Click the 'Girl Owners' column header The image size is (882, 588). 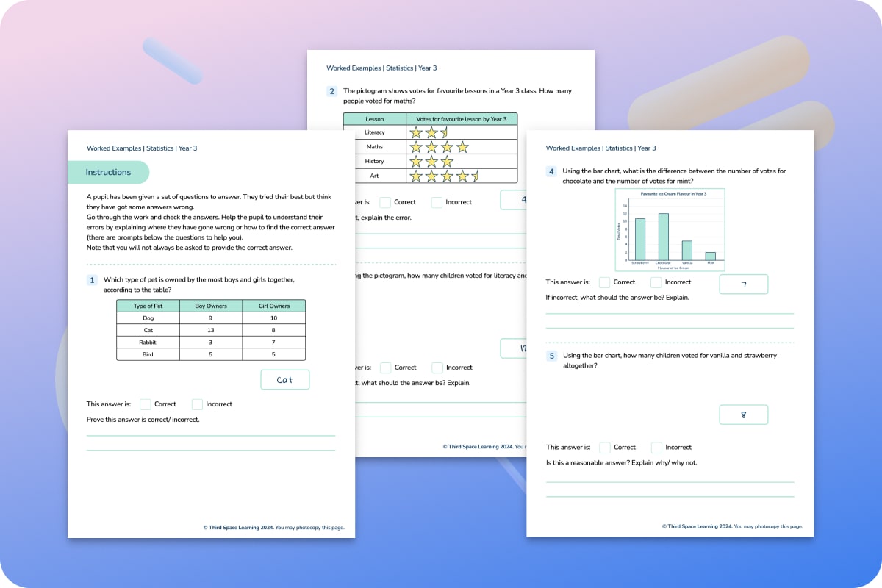274,306
